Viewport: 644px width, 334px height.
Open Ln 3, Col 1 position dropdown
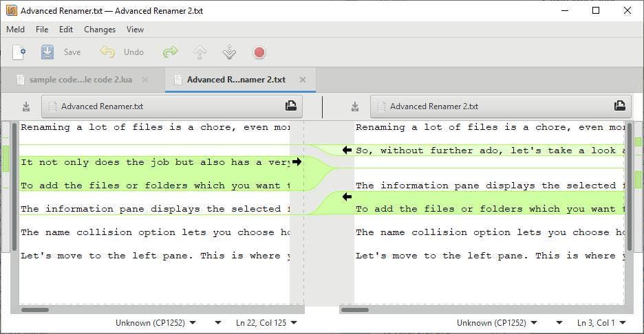(601, 323)
